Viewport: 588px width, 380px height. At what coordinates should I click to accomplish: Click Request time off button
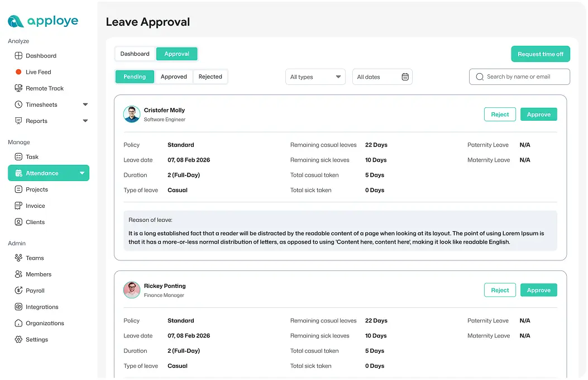541,54
